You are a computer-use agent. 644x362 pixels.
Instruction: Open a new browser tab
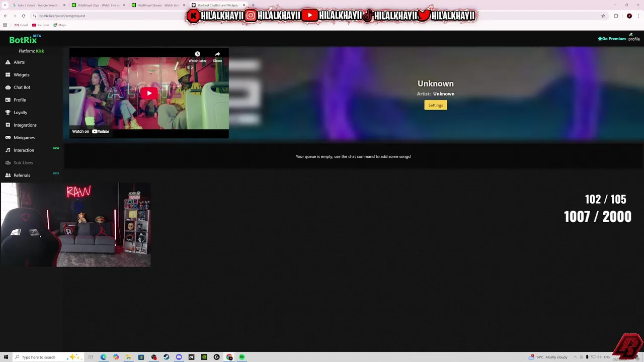[x=253, y=5]
